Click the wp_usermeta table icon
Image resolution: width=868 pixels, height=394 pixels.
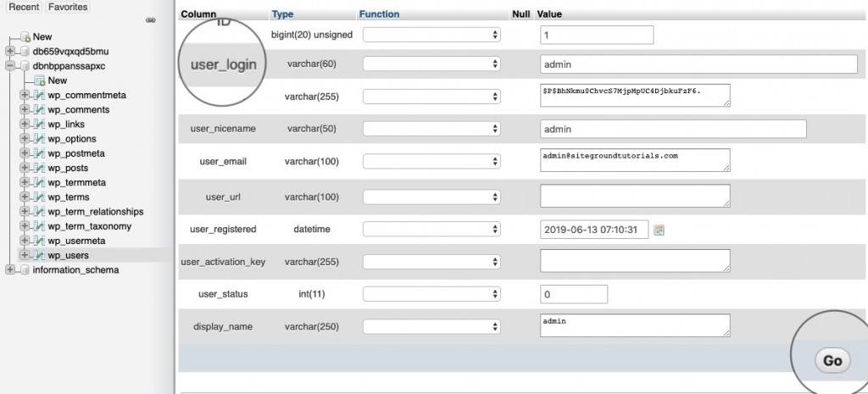tap(39, 241)
